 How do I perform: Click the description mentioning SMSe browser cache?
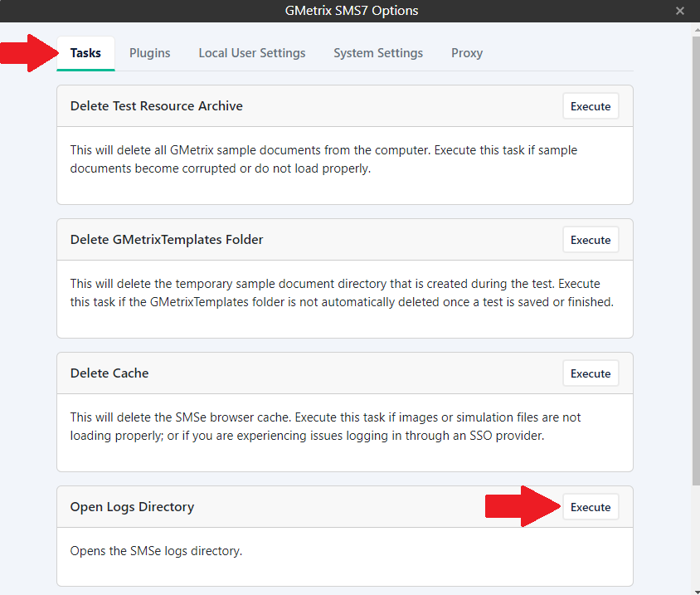325,427
